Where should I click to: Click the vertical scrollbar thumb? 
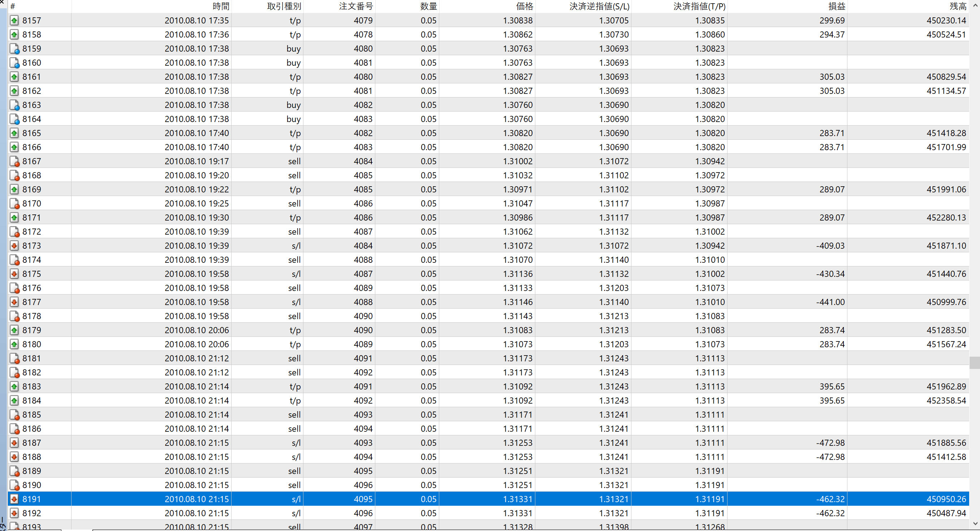(974, 363)
